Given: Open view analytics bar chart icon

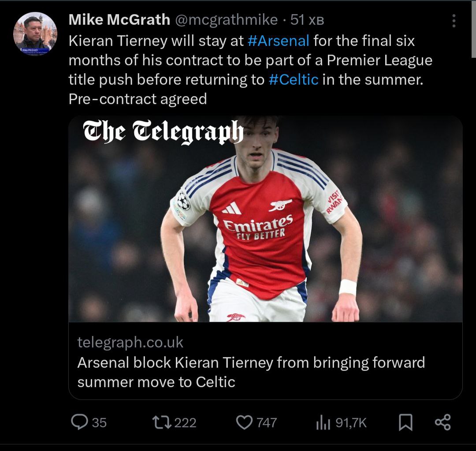Looking at the screenshot, I should pyautogui.click(x=323, y=423).
